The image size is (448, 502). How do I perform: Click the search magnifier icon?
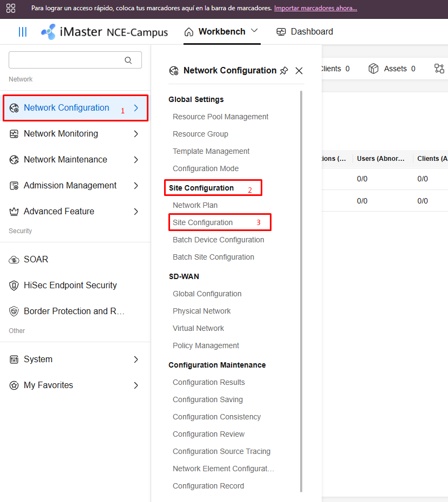(x=128, y=60)
